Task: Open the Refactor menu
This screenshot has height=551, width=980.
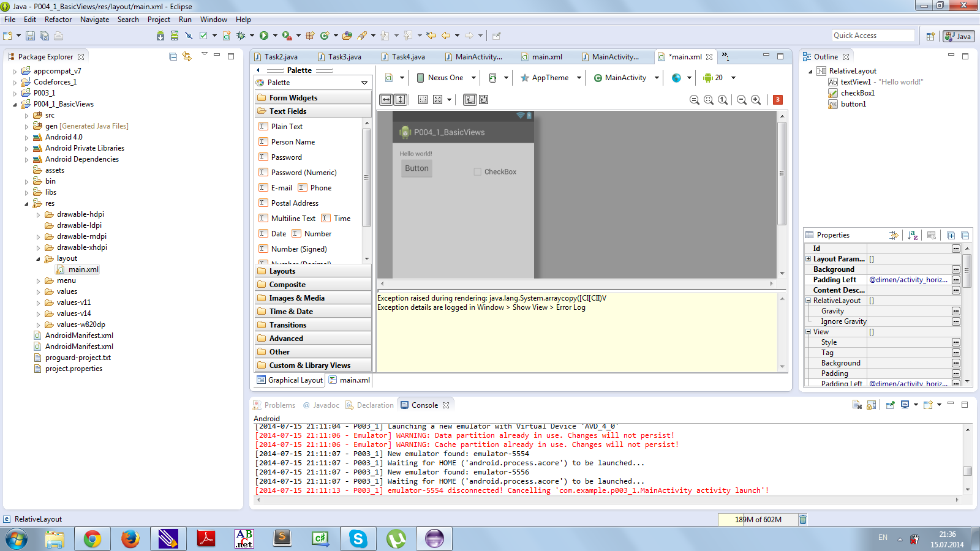Action: pos(58,20)
